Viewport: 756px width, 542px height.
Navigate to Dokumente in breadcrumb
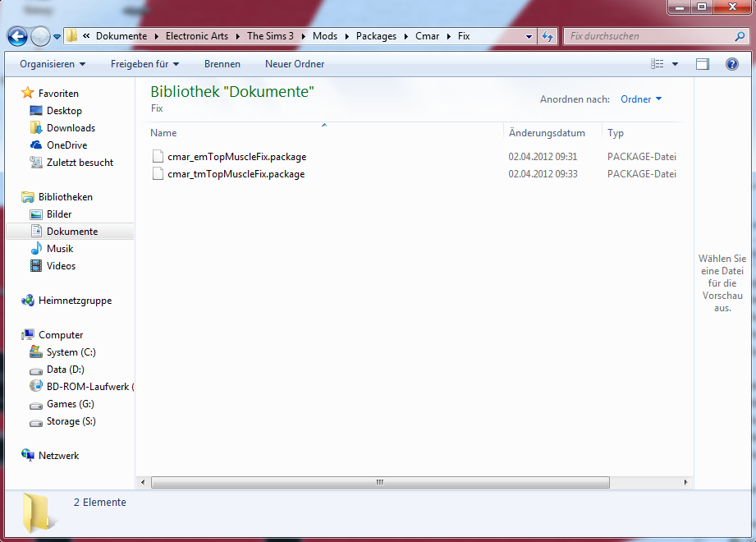[x=121, y=36]
